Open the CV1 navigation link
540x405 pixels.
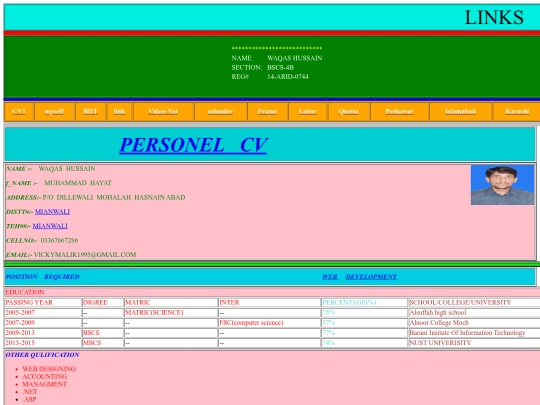[19, 111]
